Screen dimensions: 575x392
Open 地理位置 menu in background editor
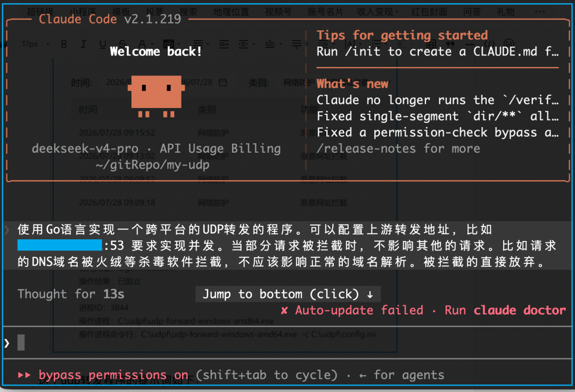point(231,12)
